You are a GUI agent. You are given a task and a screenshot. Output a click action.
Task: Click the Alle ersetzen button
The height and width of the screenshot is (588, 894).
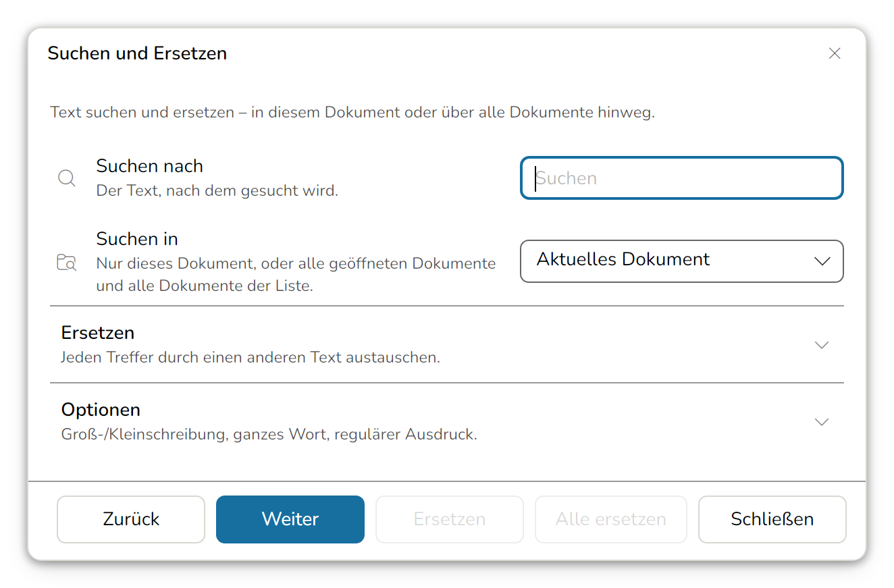[x=610, y=519]
